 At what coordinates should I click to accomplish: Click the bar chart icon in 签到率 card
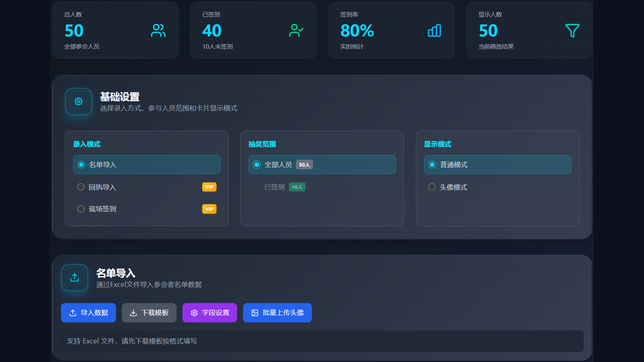coord(434,31)
